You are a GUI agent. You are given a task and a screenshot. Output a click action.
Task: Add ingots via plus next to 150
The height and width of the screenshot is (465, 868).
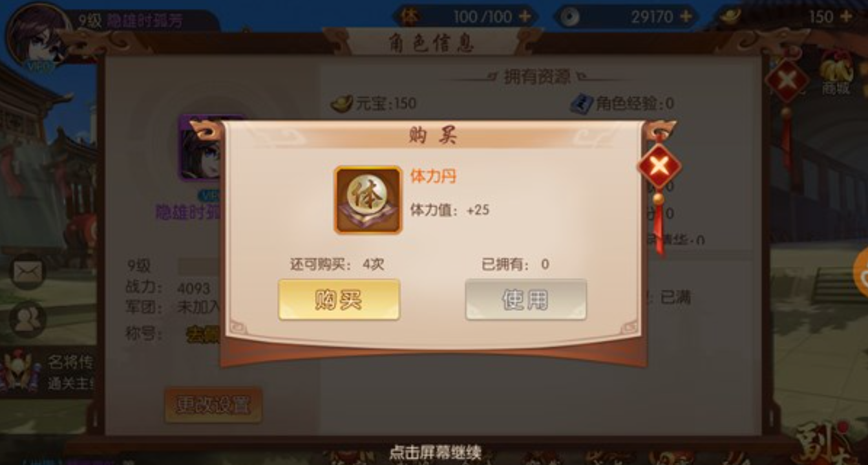(845, 16)
